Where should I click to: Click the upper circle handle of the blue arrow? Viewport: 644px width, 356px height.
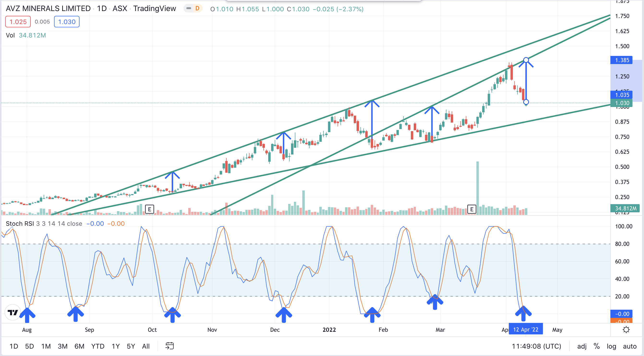[526, 60]
